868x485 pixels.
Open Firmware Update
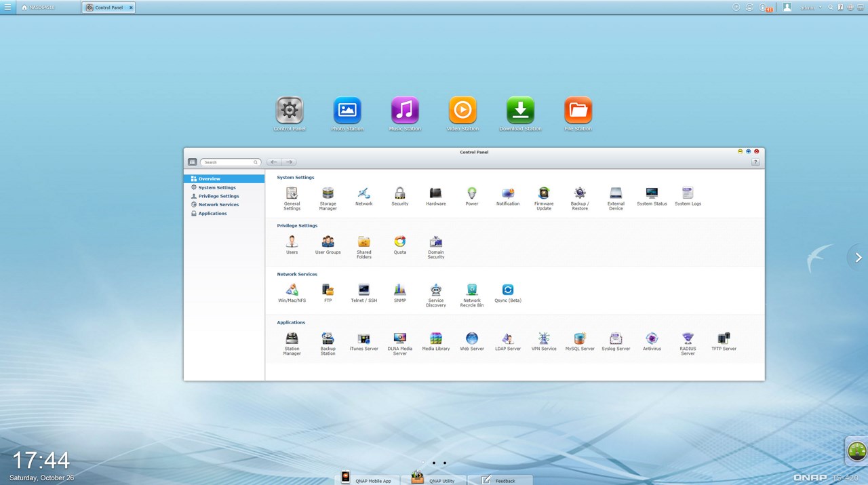544,198
